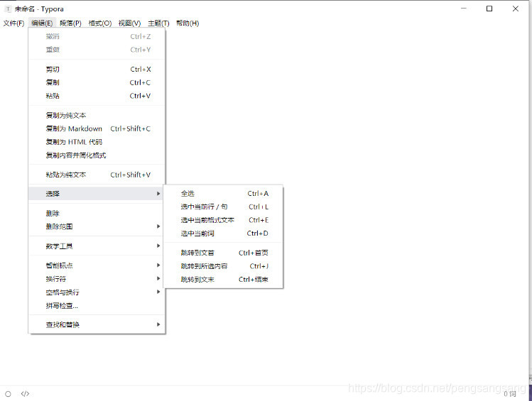
Task: Select 复制内容并简化格式 option
Action: [x=97, y=155]
